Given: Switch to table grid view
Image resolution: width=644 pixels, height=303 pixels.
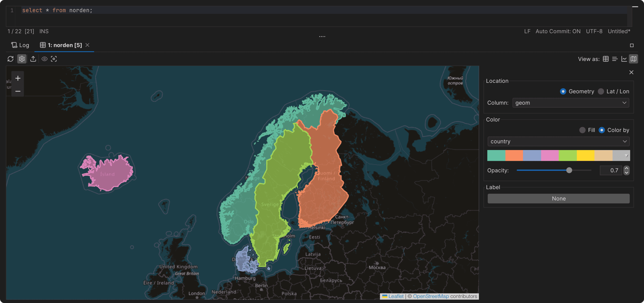Looking at the screenshot, I should (x=606, y=59).
